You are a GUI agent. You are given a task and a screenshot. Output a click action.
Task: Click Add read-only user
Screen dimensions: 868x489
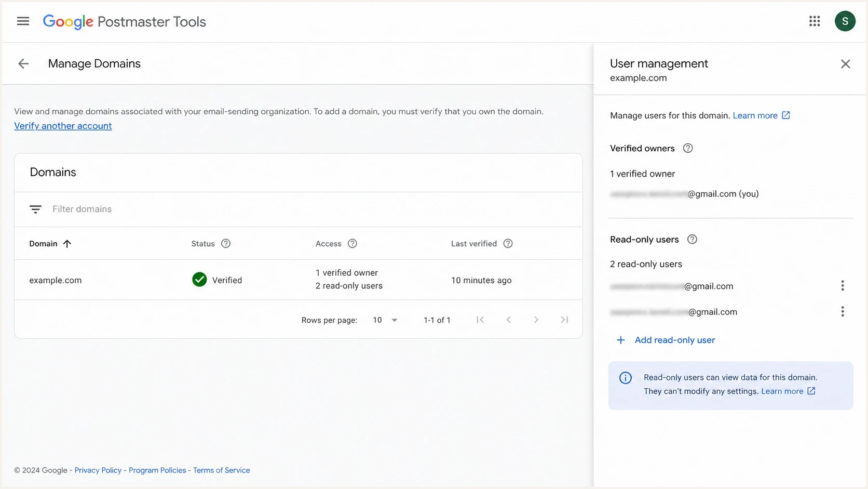tap(675, 340)
